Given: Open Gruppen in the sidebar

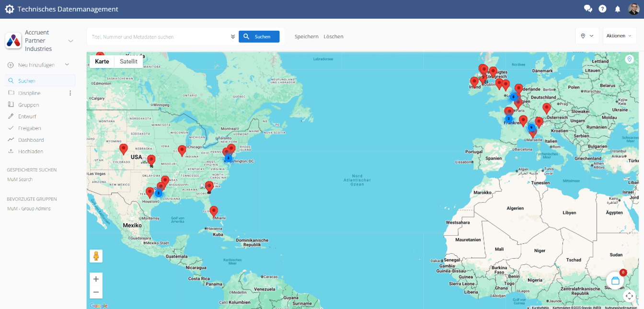Looking at the screenshot, I should click(28, 105).
